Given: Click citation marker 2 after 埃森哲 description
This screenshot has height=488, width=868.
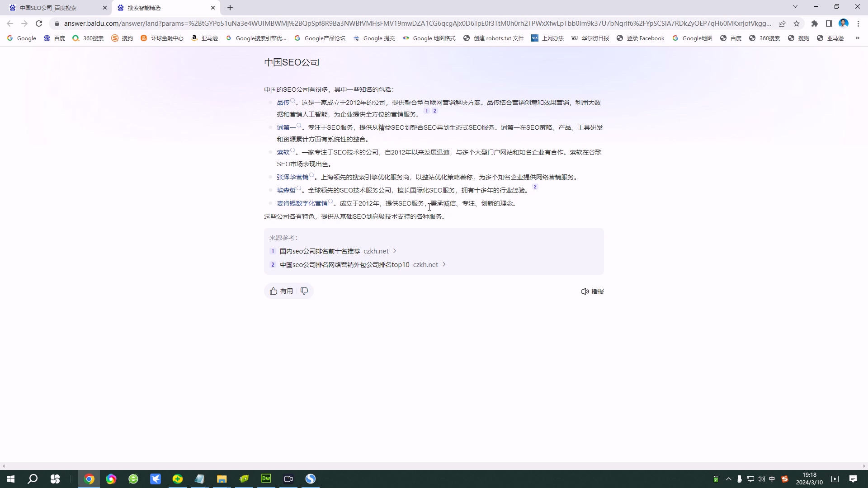Looking at the screenshot, I should click(535, 187).
